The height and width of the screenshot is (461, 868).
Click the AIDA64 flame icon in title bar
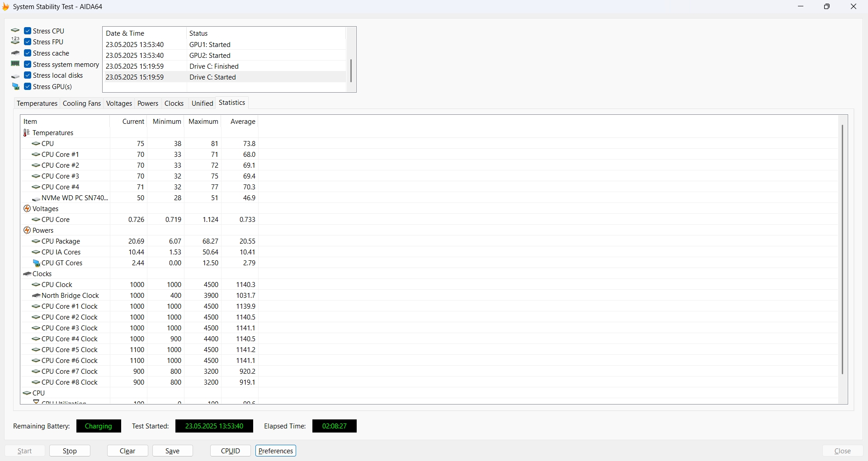(x=6, y=7)
